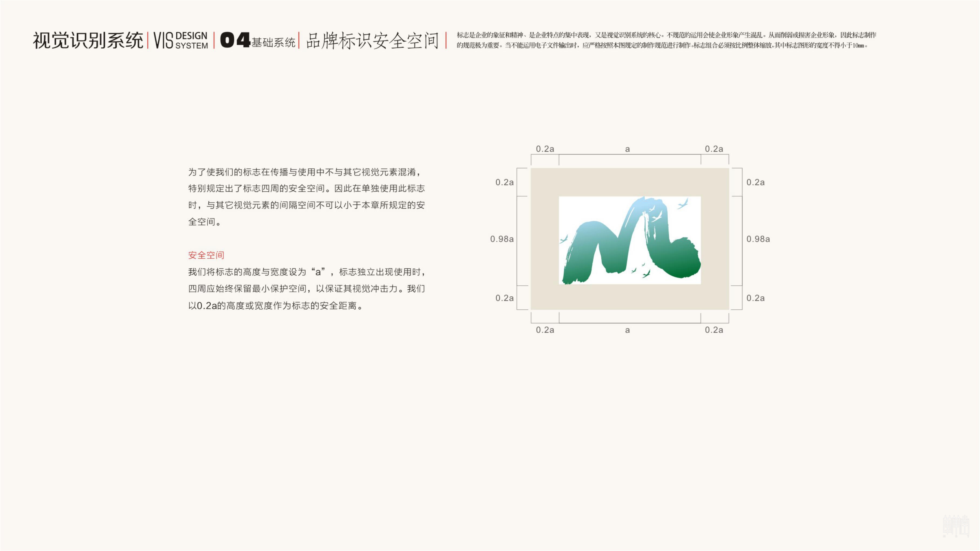Expand the 基础系统 section header
Screen dimensions: 980x551
click(274, 42)
